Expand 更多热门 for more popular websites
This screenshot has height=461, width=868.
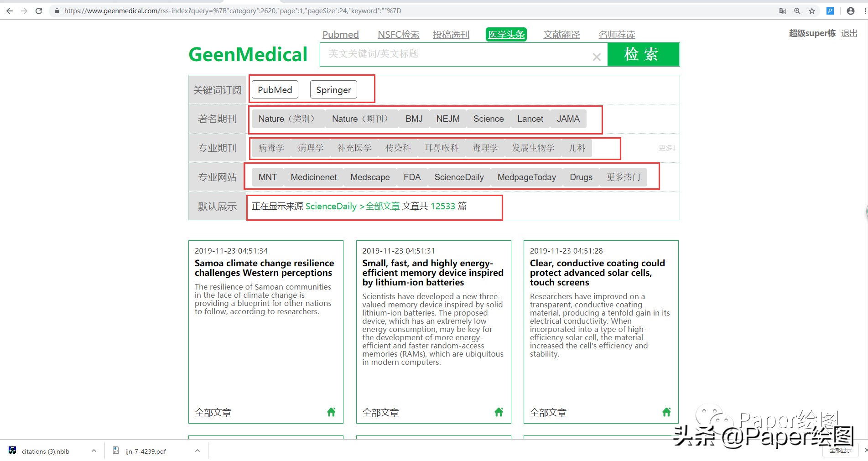(x=623, y=177)
